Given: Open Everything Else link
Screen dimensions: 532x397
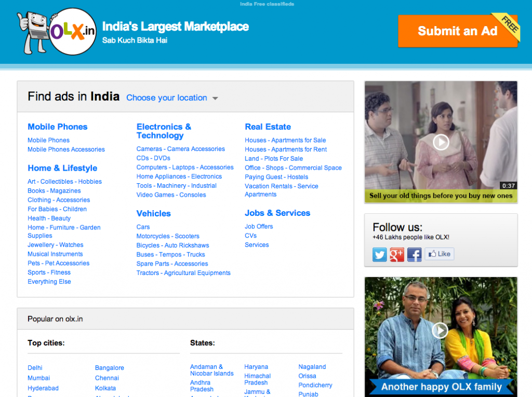Looking at the screenshot, I should click(49, 282).
